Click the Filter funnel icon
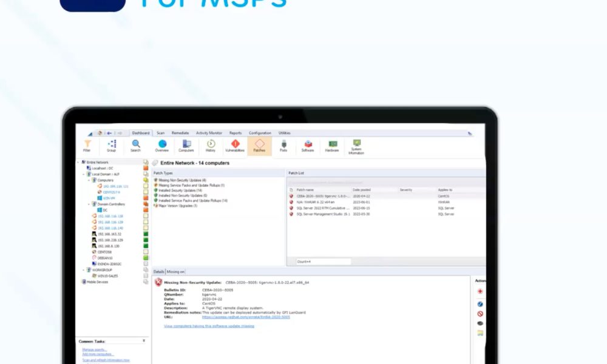Image resolution: width=607 pixels, height=364 pixels. pos(87,145)
